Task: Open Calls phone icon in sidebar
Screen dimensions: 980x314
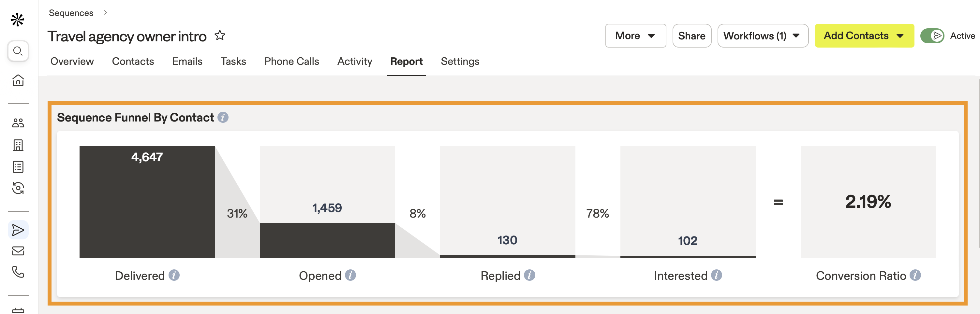Action: [18, 272]
